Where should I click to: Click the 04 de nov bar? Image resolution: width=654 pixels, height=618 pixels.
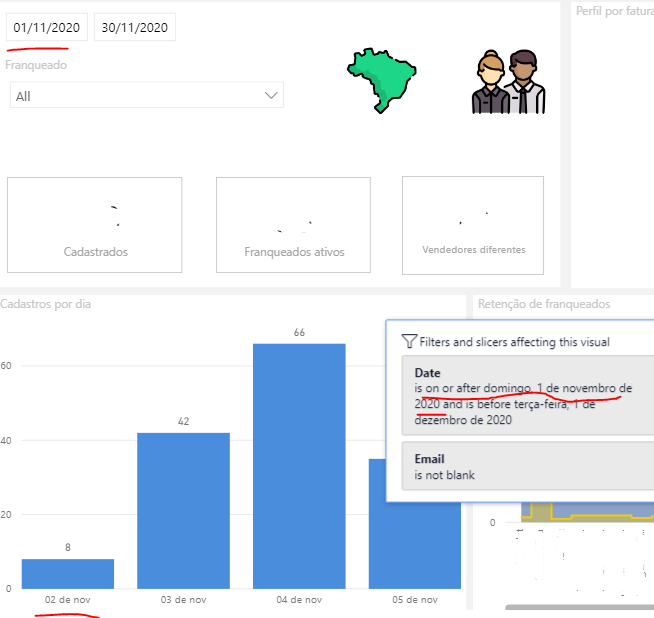[x=299, y=466]
